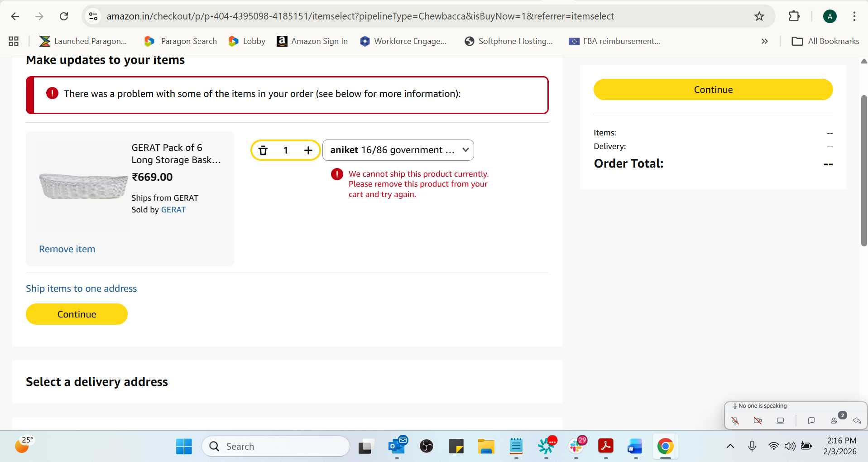Open site information icon in address bar

click(93, 16)
